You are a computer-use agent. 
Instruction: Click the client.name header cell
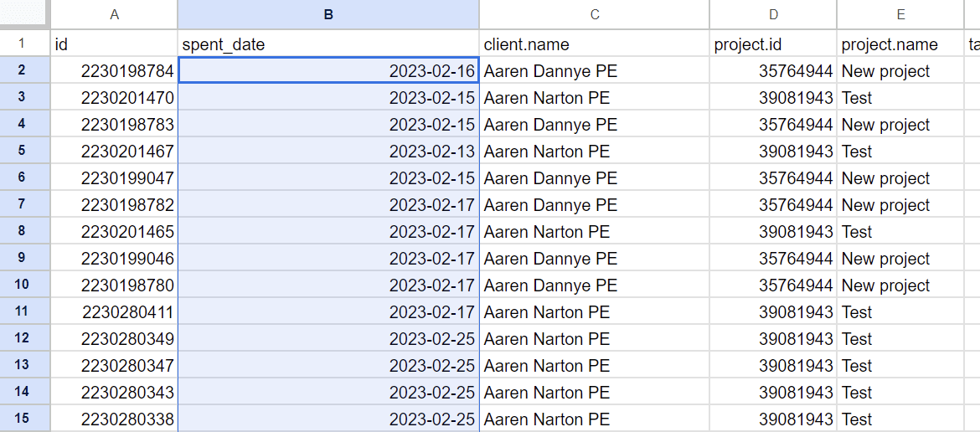[594, 44]
